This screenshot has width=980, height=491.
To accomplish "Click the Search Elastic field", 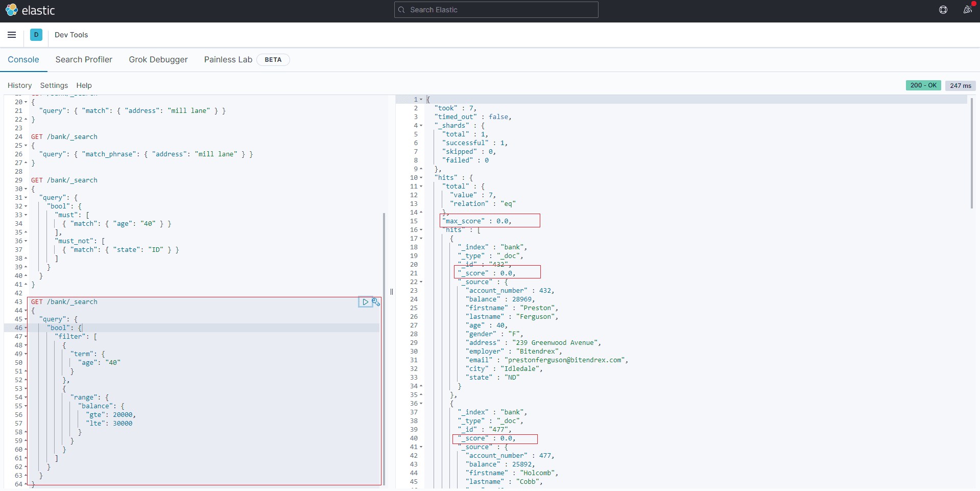I will (x=496, y=10).
